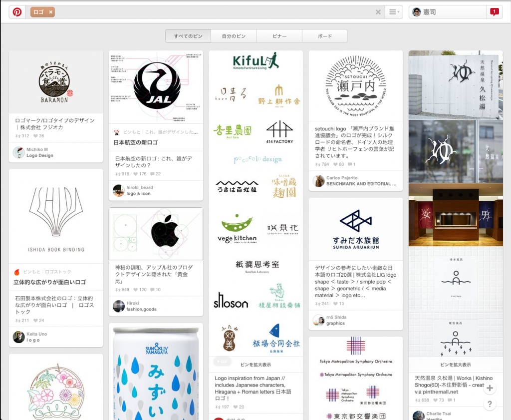Click the question mark help button
The height and width of the screenshot is (420, 511).
pos(490,405)
